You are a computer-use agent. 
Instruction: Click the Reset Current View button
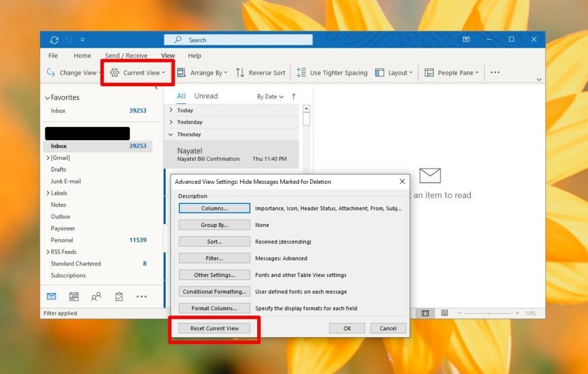pos(213,328)
